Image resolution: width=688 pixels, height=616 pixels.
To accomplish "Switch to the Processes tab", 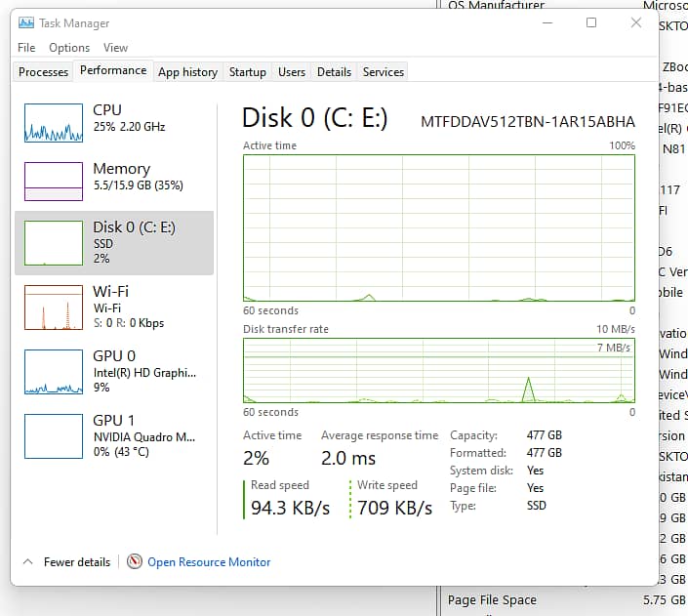I will 44,72.
